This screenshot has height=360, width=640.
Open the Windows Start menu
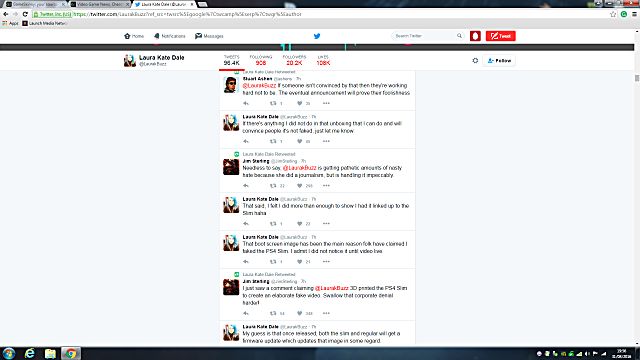tap(9, 353)
